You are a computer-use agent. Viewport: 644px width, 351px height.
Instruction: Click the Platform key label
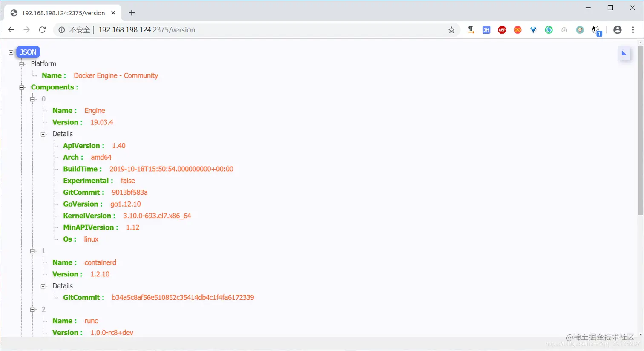[43, 64]
